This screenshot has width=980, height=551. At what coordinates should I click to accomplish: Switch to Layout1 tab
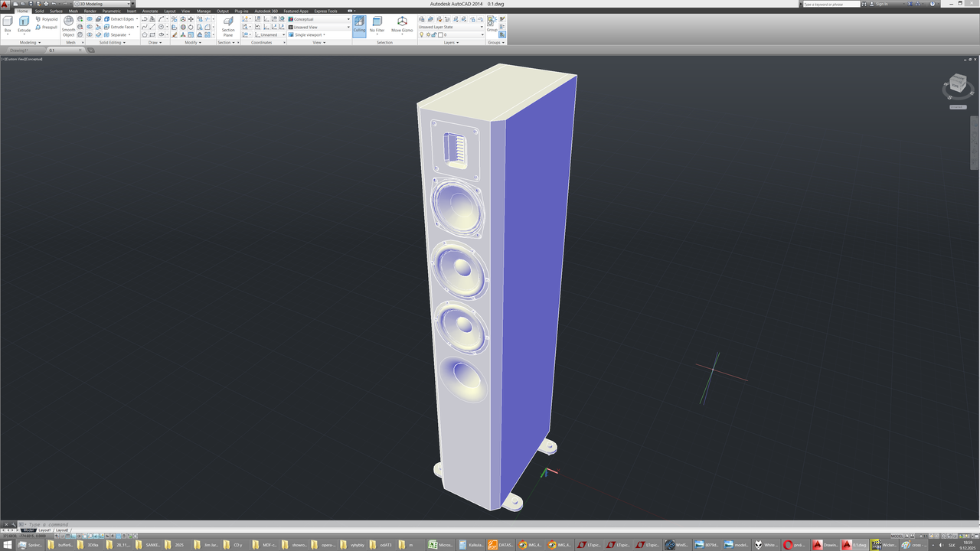point(45,530)
